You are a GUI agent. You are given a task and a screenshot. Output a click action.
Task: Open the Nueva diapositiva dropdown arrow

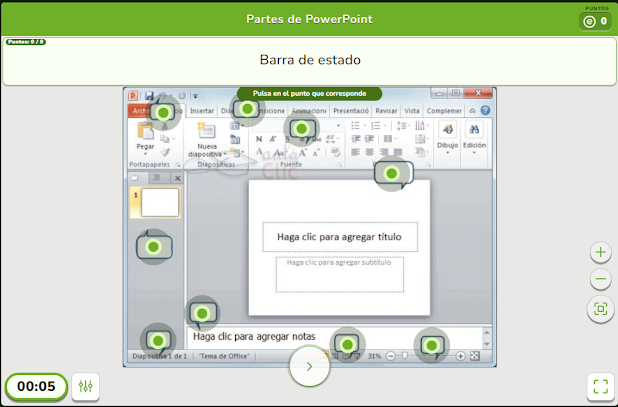[x=225, y=154]
